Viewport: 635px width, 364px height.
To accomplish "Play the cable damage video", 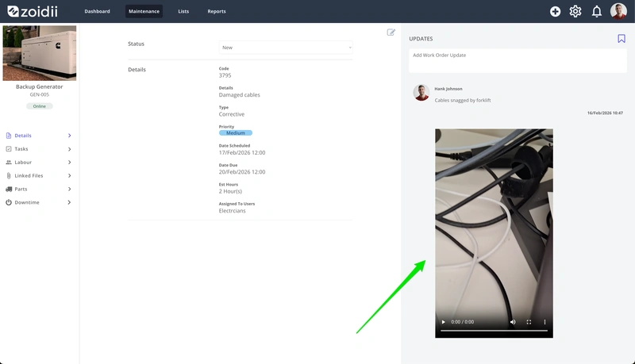I will coord(444,322).
